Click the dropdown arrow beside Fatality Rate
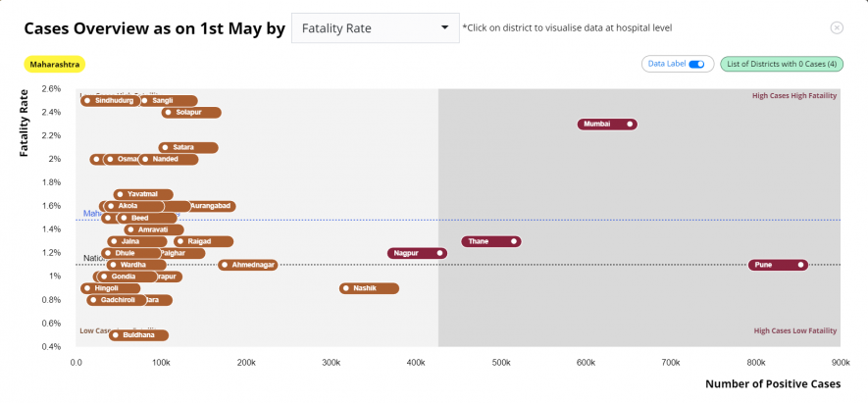 point(445,27)
